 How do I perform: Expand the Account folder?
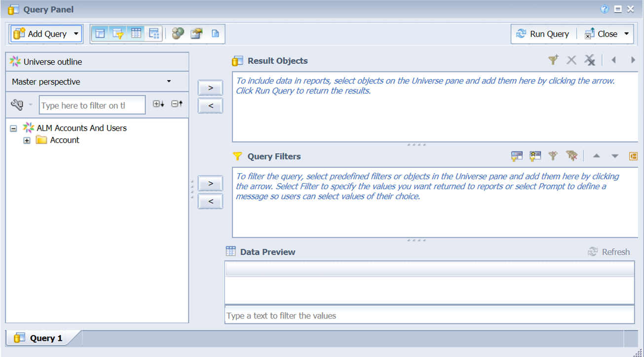click(27, 140)
